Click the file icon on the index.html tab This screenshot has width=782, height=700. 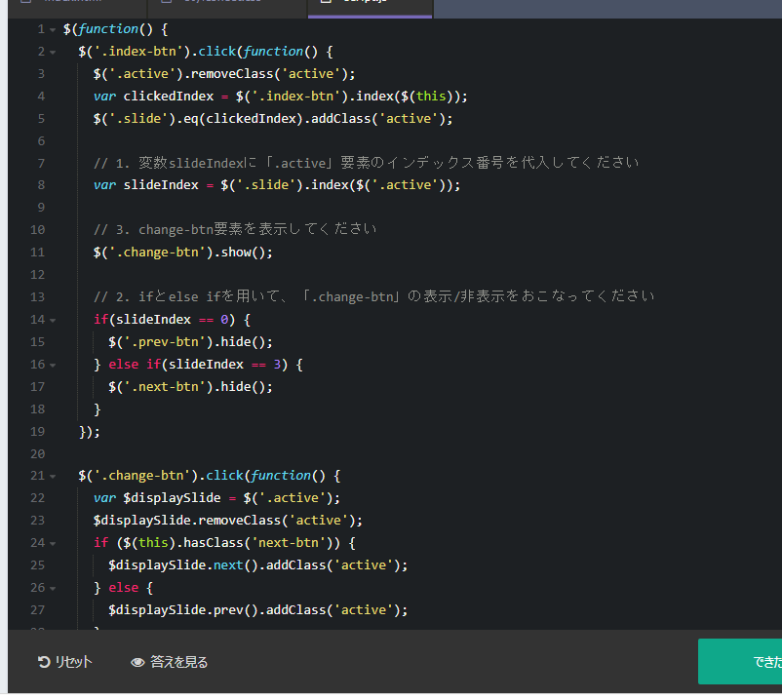[27, 4]
